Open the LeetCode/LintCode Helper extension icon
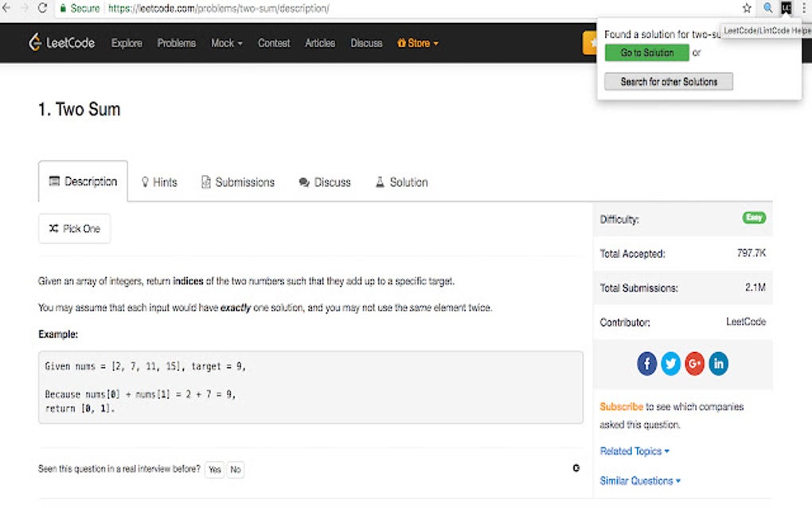812x508 pixels. click(x=786, y=9)
